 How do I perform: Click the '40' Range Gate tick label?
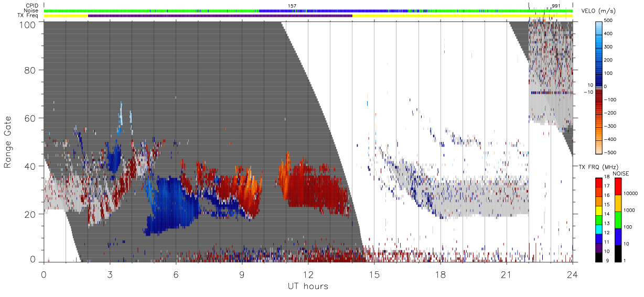point(30,167)
